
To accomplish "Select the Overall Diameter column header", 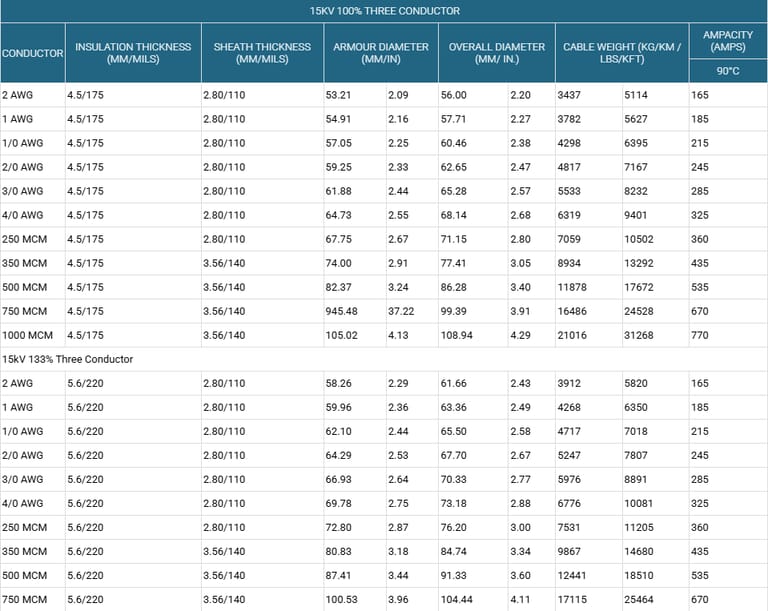I will point(496,52).
